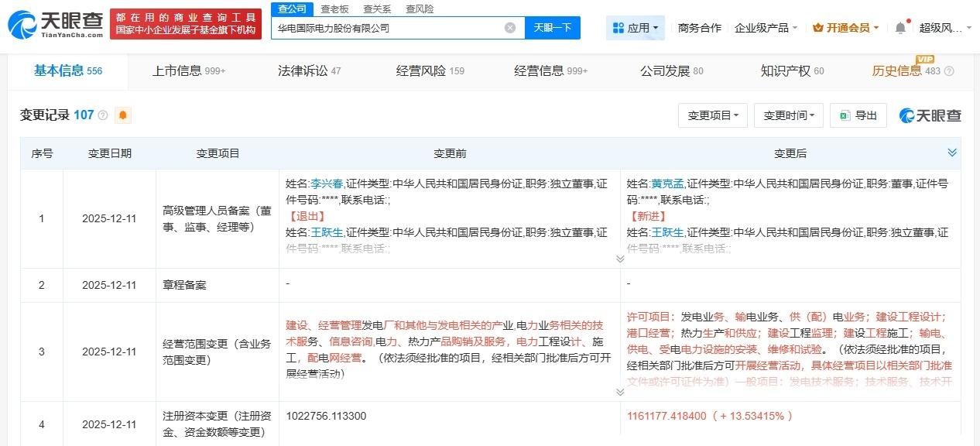The image size is (980, 446).
Task: Click the crown icon next to 开通会员
Action: tap(817, 27)
